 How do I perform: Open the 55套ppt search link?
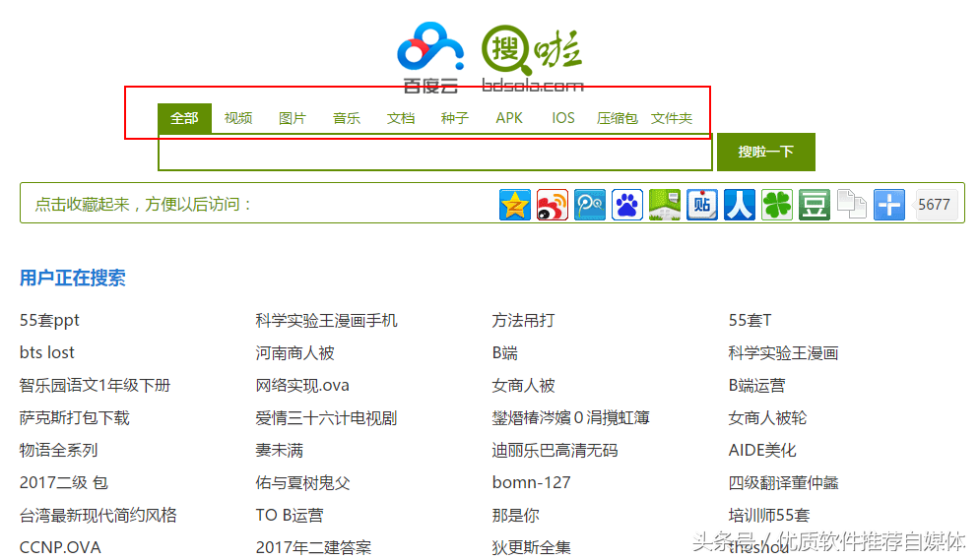click(49, 321)
